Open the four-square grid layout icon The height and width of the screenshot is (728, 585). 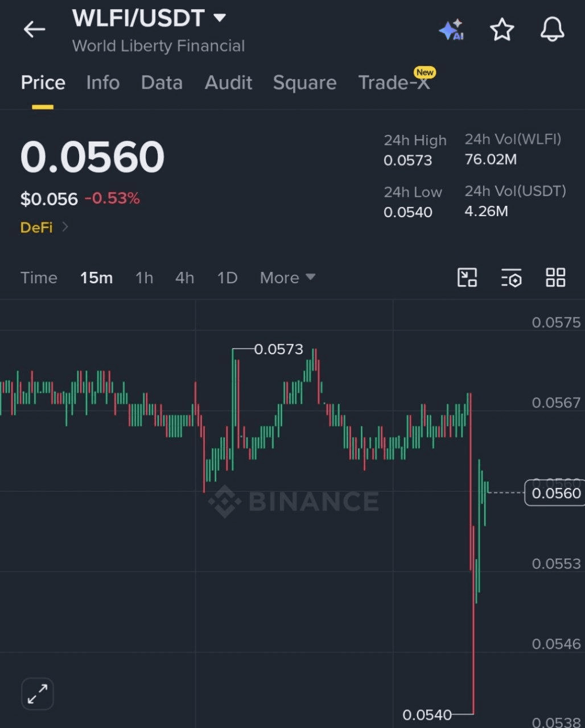coord(555,278)
